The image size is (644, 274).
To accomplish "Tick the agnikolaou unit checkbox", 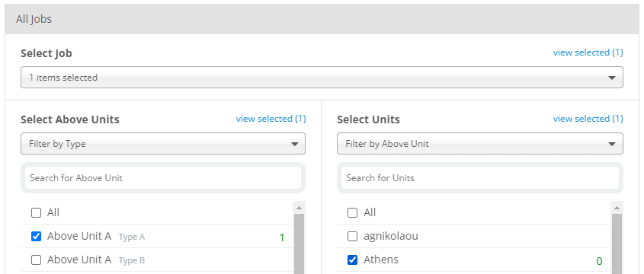I will [352, 236].
